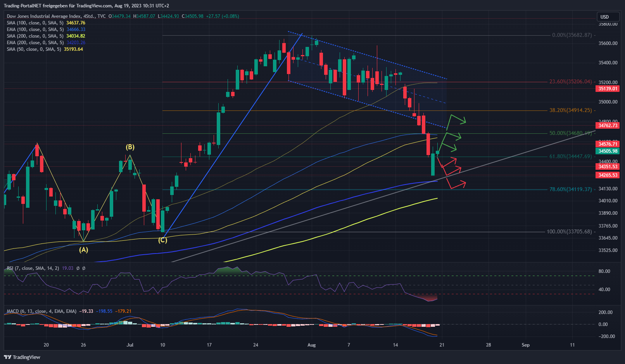Screen dimensions: 625x364
Task: Click the RSI scale value 80.00
Action: click(604, 271)
